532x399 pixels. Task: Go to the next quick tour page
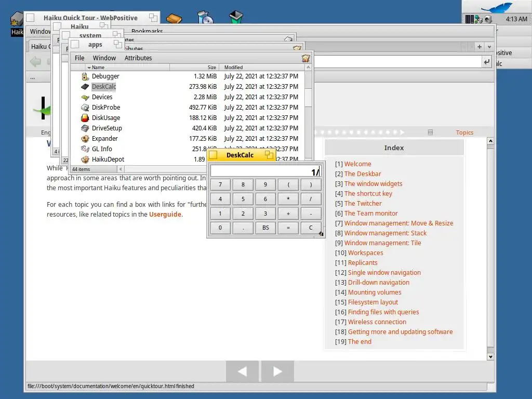pos(277,371)
